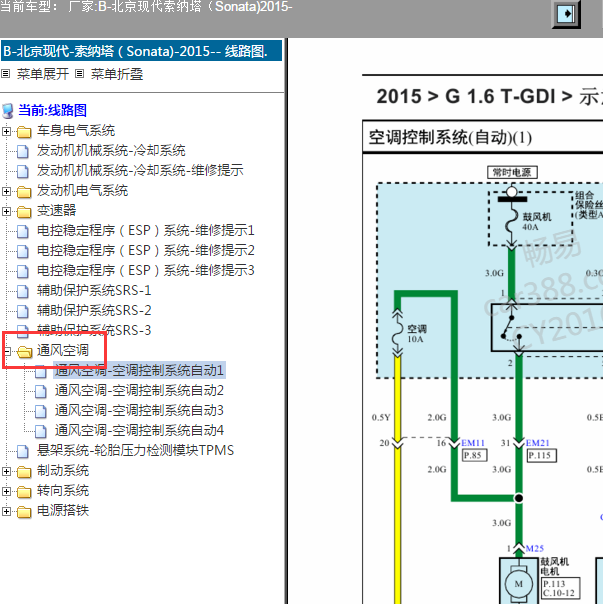Select the 菜单折叠 menu link
The width and height of the screenshot is (603, 604).
[117, 74]
